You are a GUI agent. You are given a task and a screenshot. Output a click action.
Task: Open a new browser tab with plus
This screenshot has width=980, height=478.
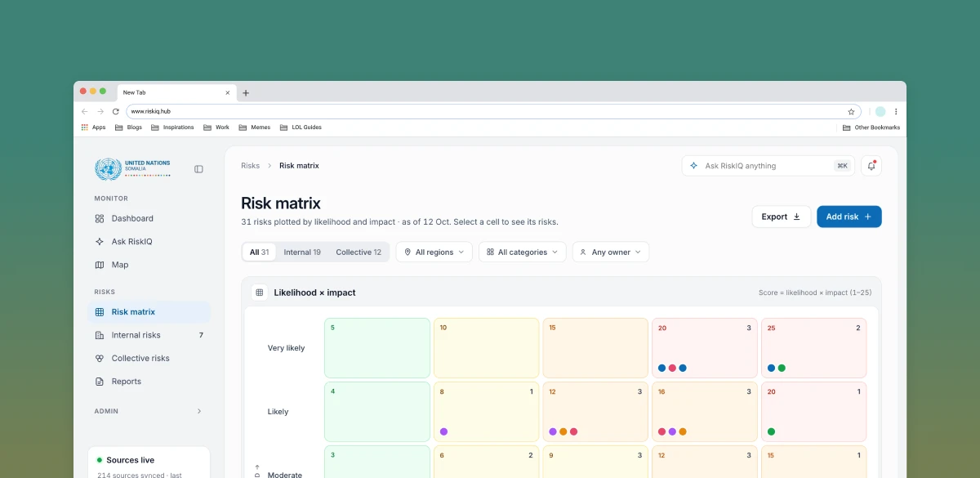point(246,93)
